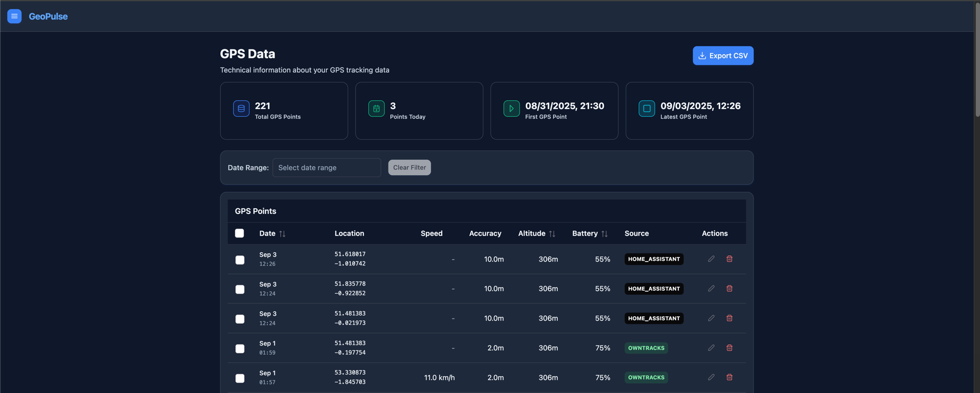Click 75% battery in Sep 1 01:59 row
Image resolution: width=980 pixels, height=393 pixels.
pyautogui.click(x=603, y=348)
